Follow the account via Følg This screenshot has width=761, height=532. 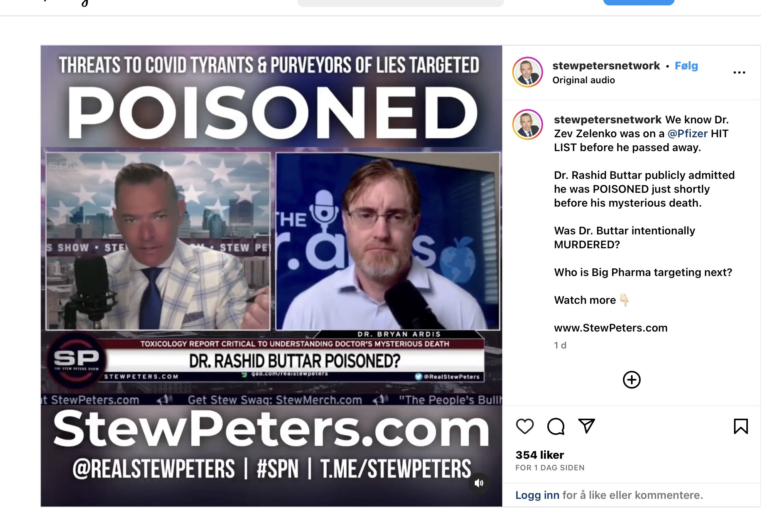pos(686,66)
